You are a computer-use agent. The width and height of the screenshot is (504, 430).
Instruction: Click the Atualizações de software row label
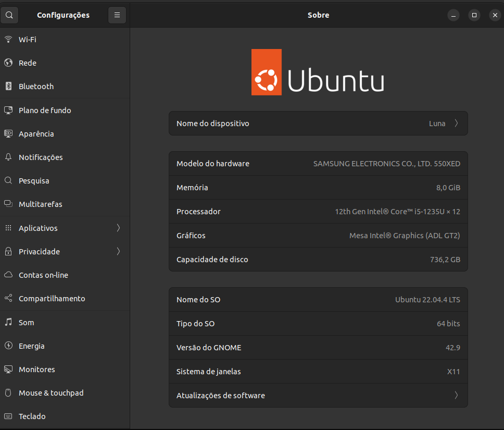(221, 395)
